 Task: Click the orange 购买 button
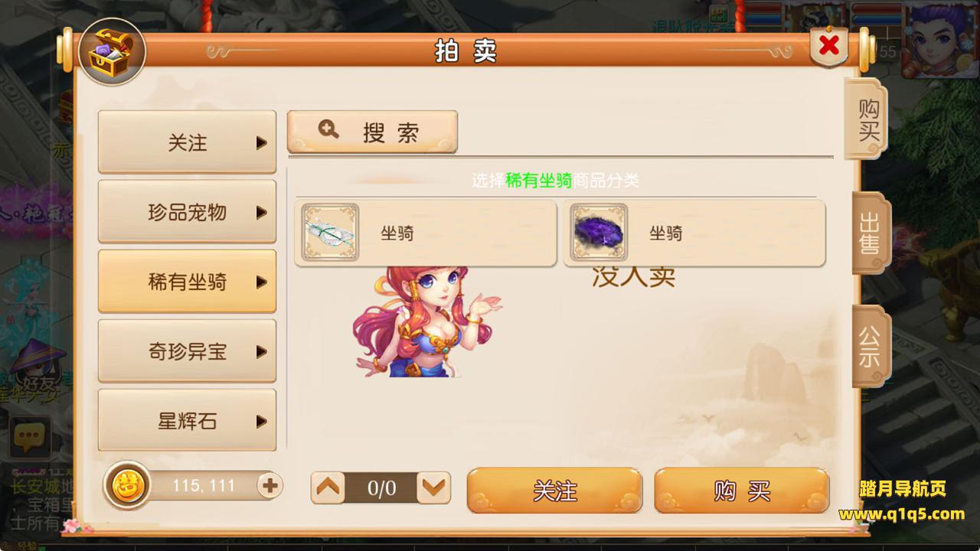coord(742,490)
